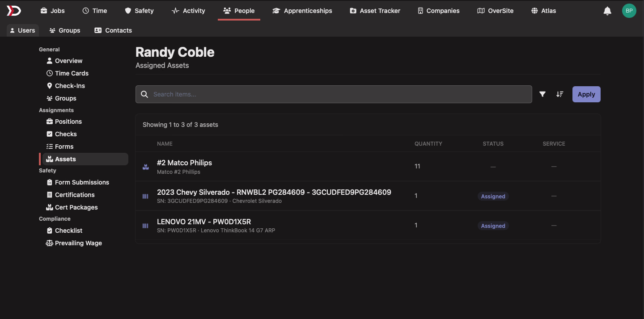Click the building icon next to Companies
Image resolution: width=644 pixels, height=319 pixels.
(x=420, y=11)
